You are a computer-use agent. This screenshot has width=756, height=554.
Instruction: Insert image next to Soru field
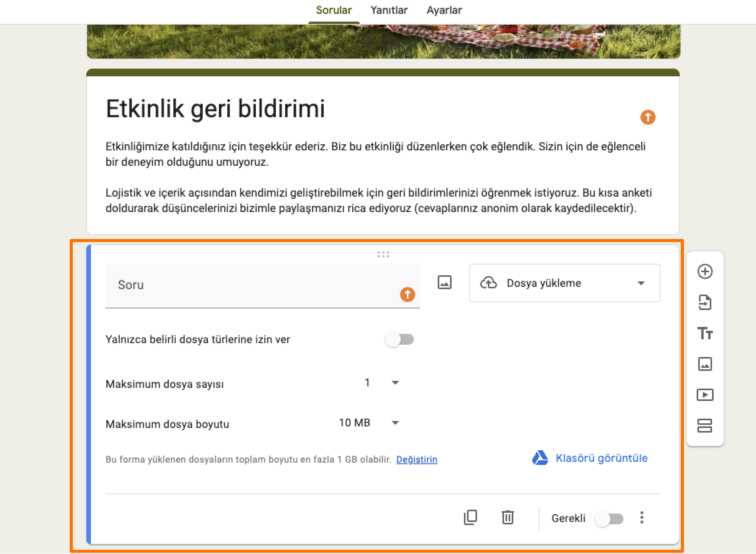[x=444, y=282]
